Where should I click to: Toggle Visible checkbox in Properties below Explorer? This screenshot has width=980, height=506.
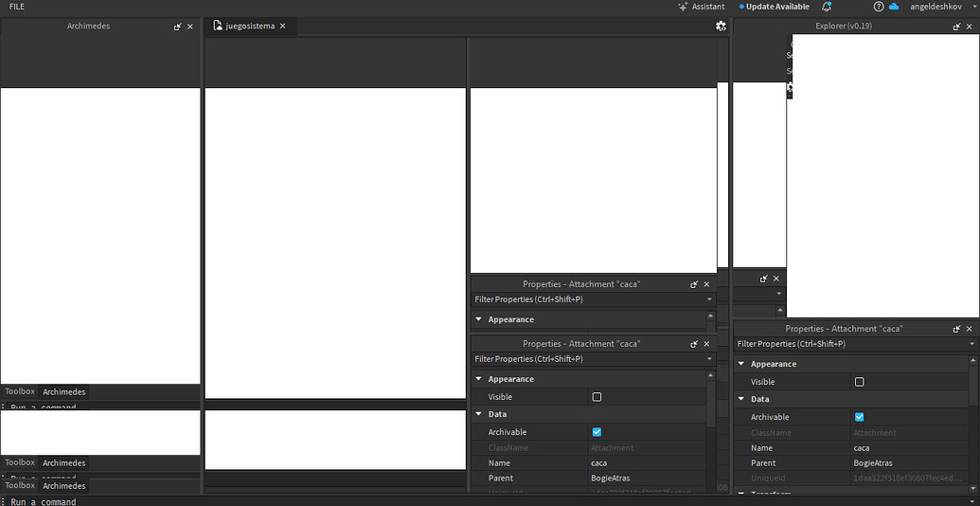[x=860, y=382]
